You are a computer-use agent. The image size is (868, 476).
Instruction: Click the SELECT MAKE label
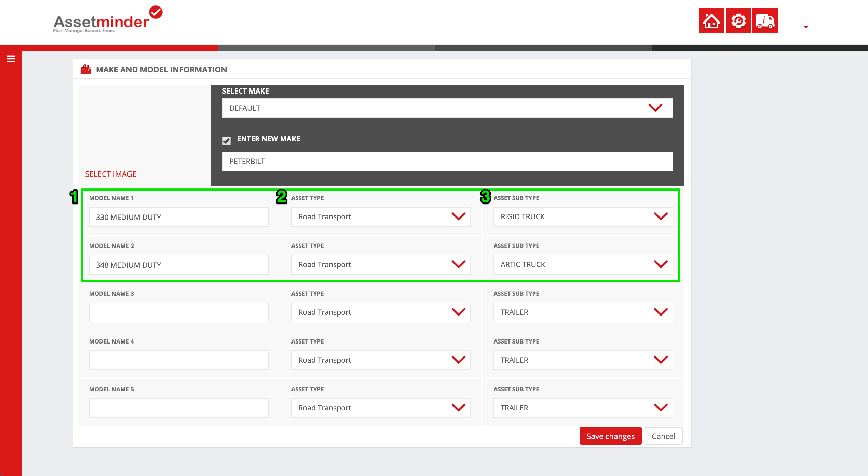pos(245,91)
